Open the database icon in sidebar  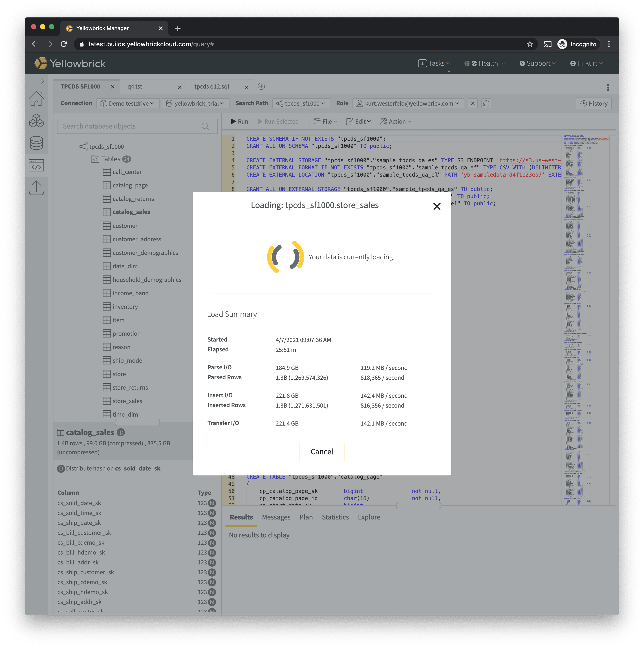[x=36, y=143]
